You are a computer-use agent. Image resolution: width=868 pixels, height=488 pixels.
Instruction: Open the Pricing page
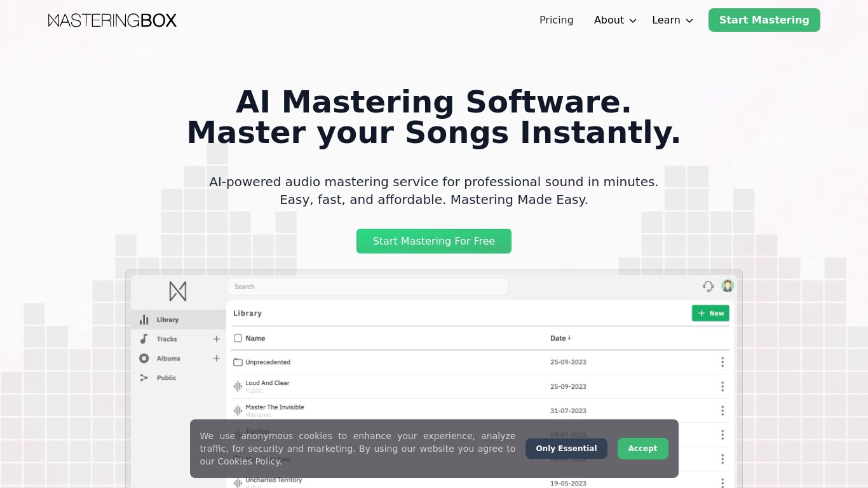[x=556, y=20]
